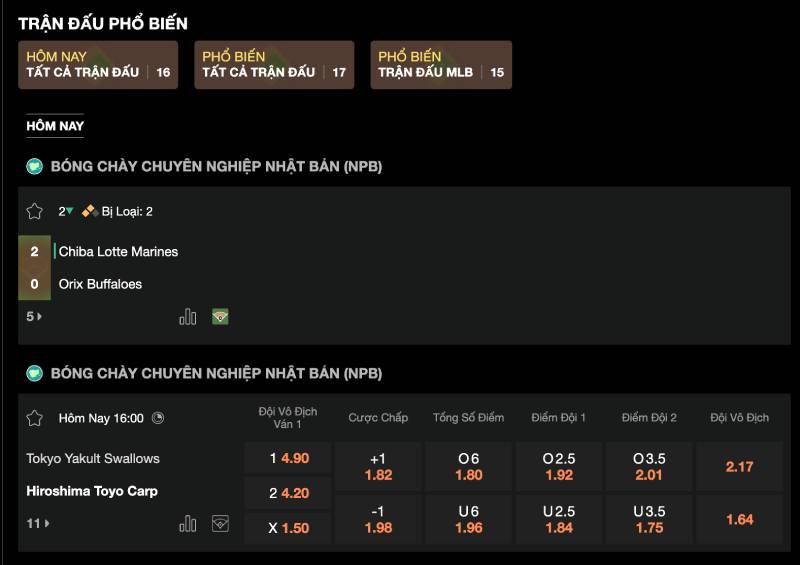Click the first NPB league baseball icon

pos(35,167)
